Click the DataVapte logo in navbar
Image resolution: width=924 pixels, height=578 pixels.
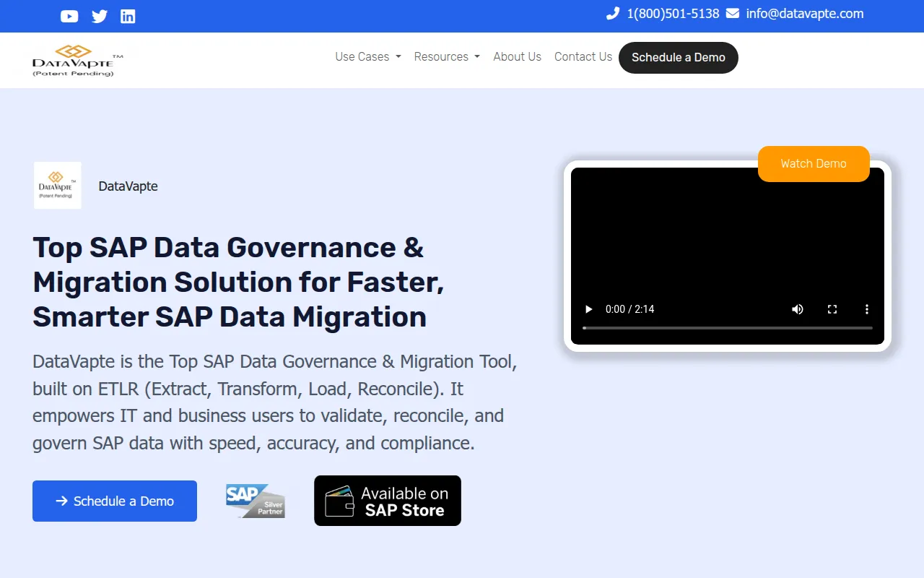click(x=77, y=60)
